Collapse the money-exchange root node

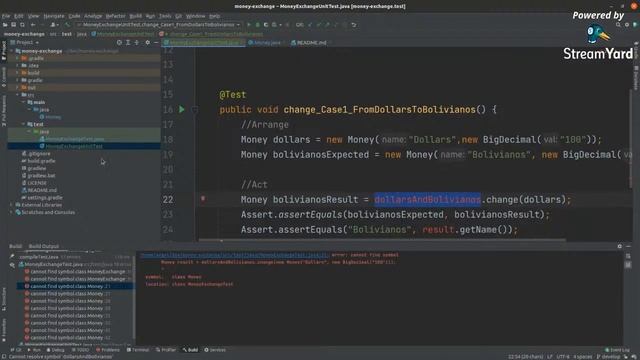[x=12, y=51]
